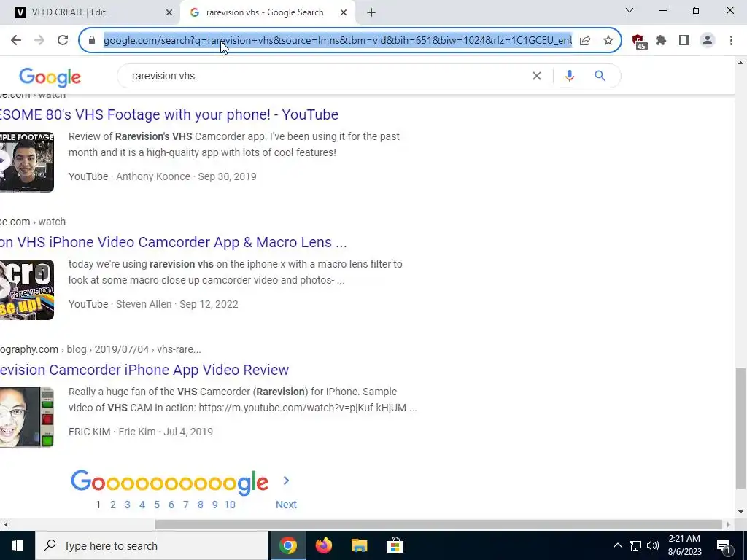The height and width of the screenshot is (560, 747).
Task: Go to results page 9
Action: click(215, 505)
